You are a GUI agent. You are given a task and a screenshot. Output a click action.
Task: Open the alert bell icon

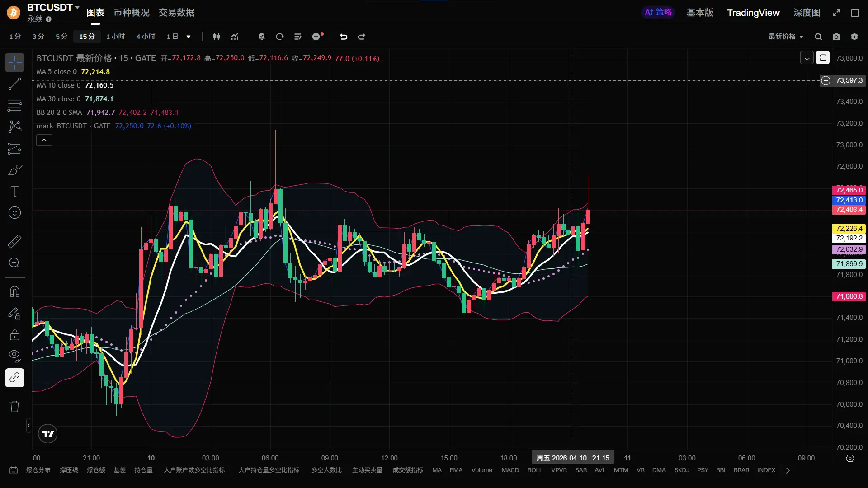click(261, 37)
